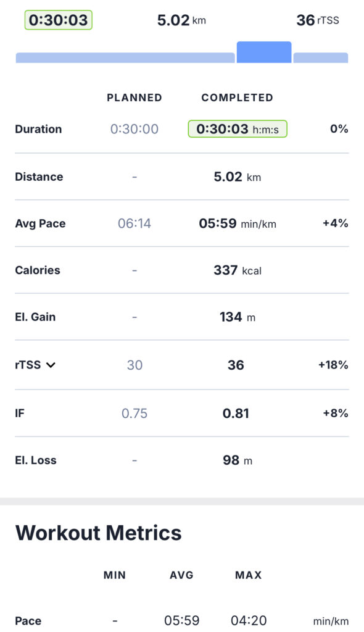Select the long first light-blue workout segment
Image resolution: width=364 pixels, height=632 pixels.
pyautogui.click(x=125, y=57)
